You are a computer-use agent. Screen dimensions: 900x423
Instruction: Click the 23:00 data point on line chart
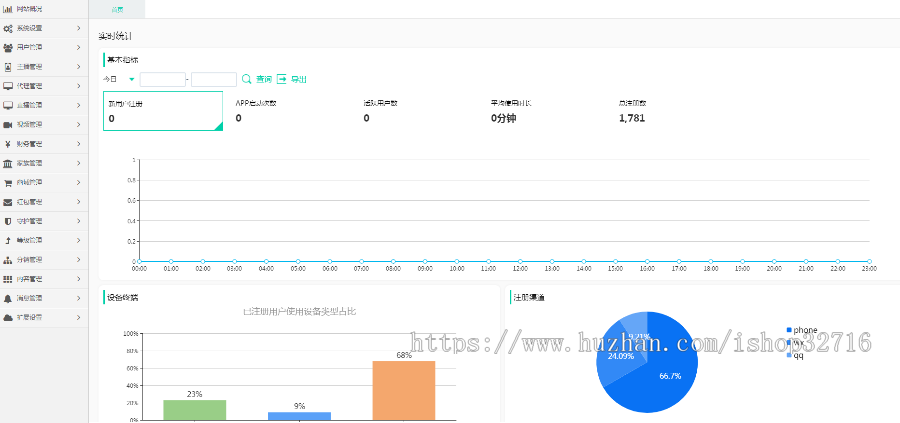pyautogui.click(x=869, y=261)
